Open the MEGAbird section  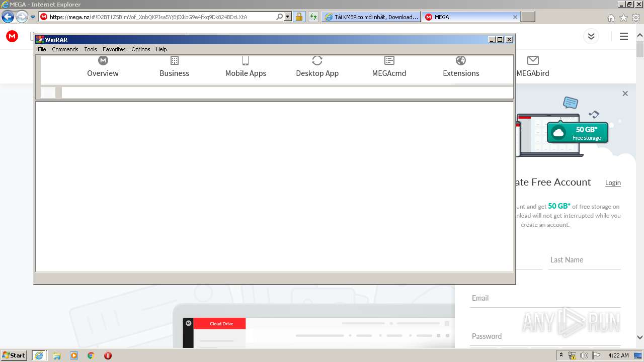click(x=533, y=66)
